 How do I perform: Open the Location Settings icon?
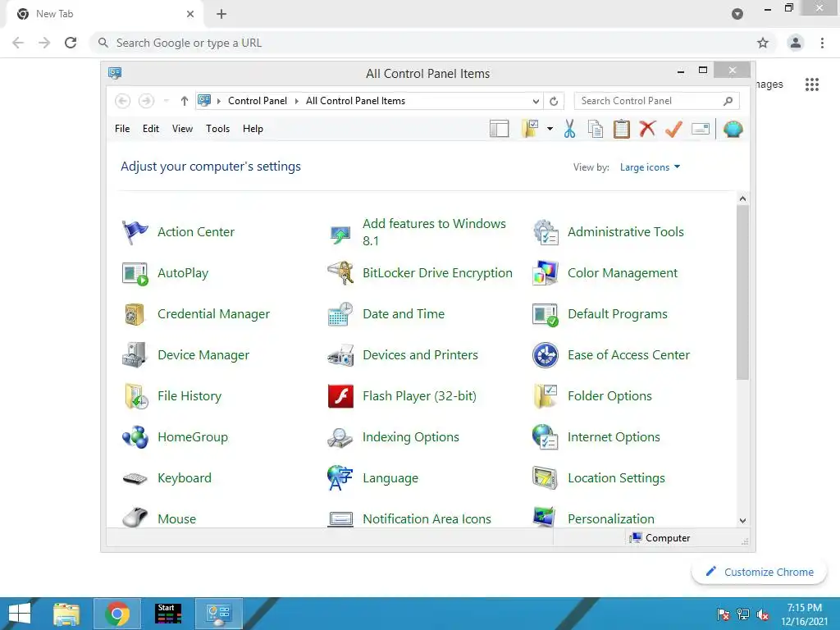click(546, 478)
